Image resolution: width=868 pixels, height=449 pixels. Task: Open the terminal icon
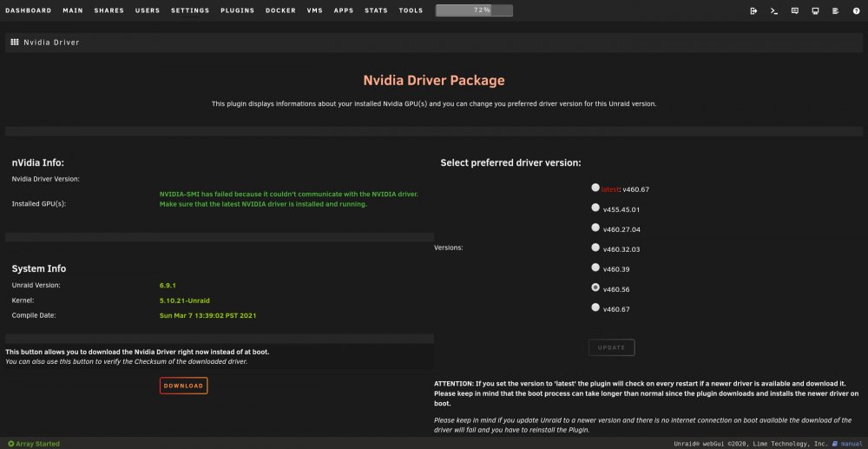(x=774, y=10)
